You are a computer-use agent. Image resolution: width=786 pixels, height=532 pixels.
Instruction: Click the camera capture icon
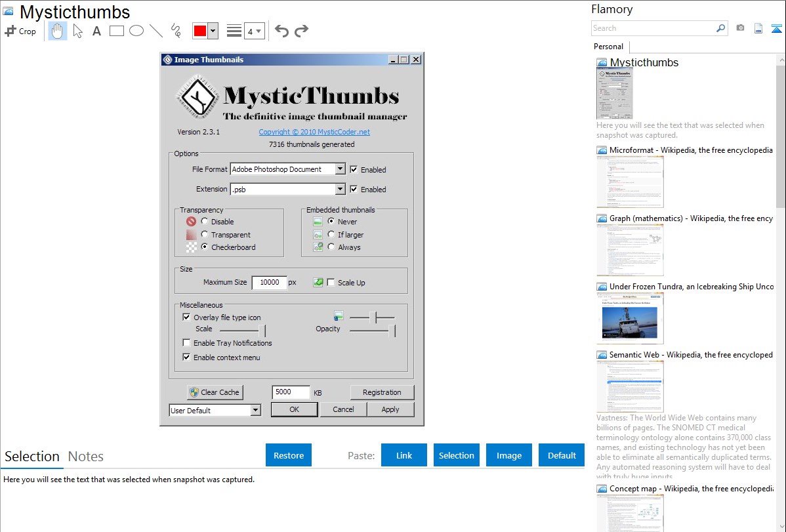point(740,28)
